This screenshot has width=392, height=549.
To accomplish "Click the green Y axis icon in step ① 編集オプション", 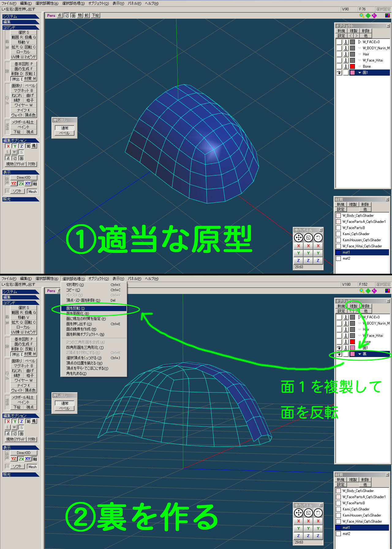I will [15, 146].
